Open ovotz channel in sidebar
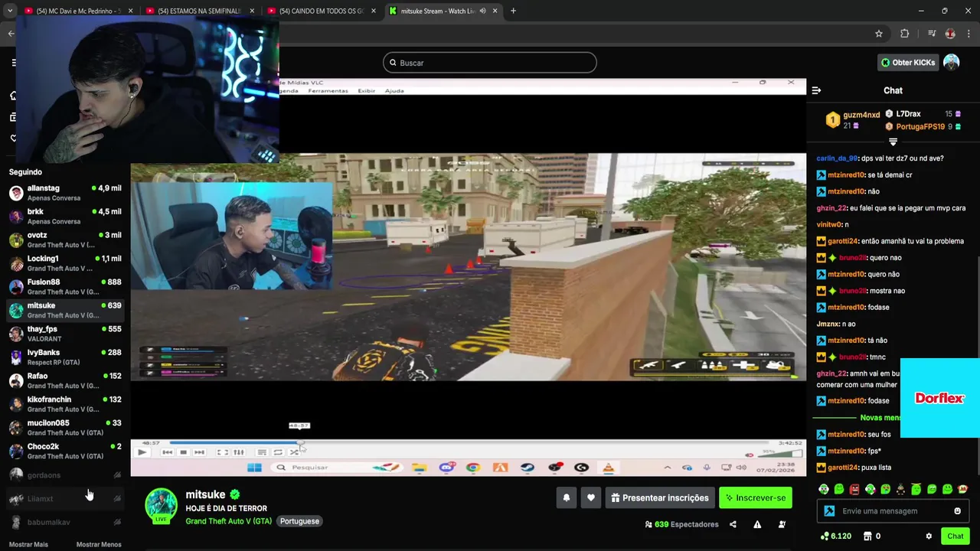 click(x=65, y=240)
